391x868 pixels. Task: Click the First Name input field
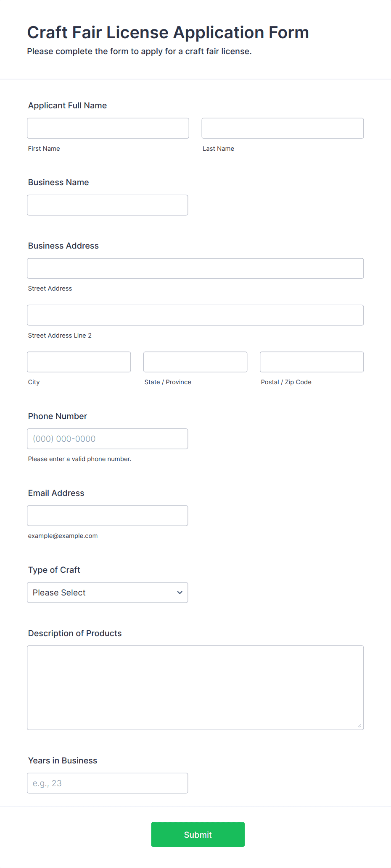[108, 128]
